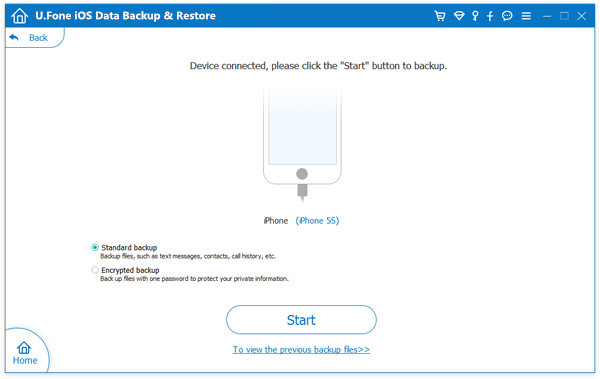Maximize the U.Fone window
The height and width of the screenshot is (379, 600).
tap(564, 16)
